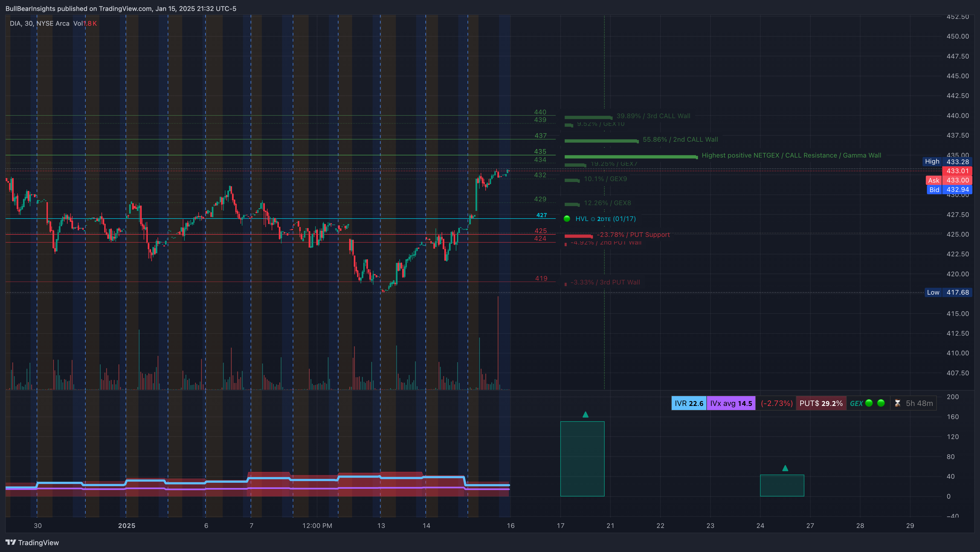Click the 5h 48m countdown text
This screenshot has height=552, width=980.
(x=919, y=403)
